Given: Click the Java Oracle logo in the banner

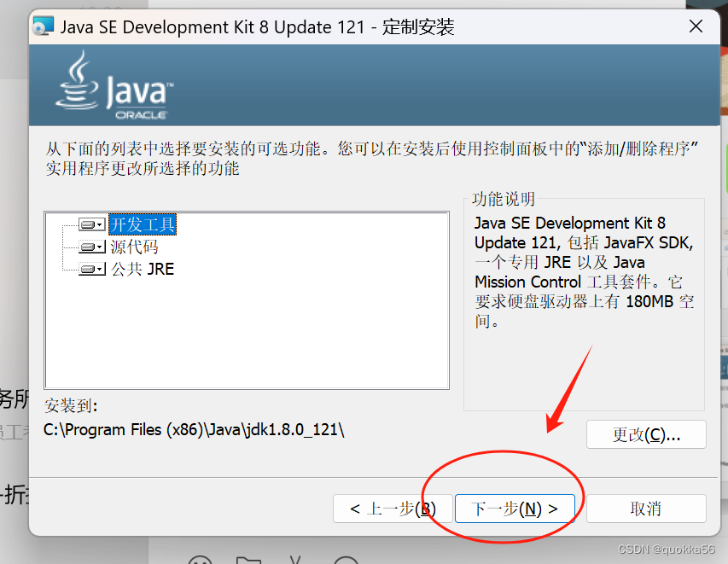Looking at the screenshot, I should tap(114, 85).
